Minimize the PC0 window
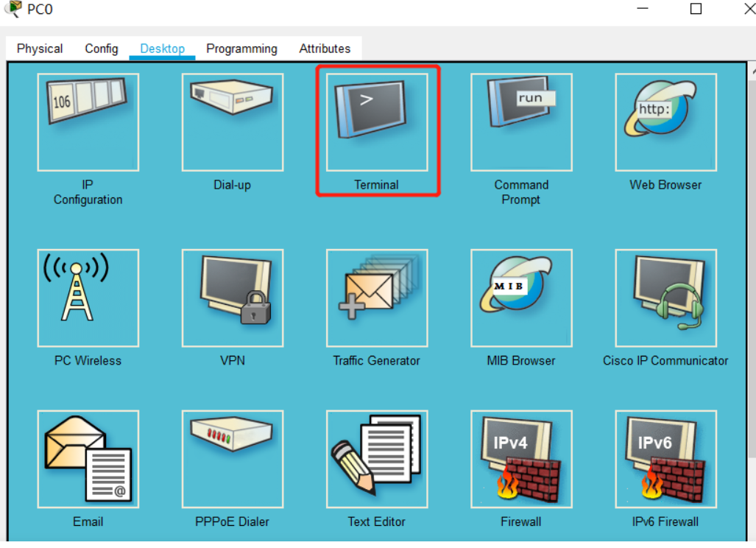Viewport: 756px width, 548px height. click(642, 9)
